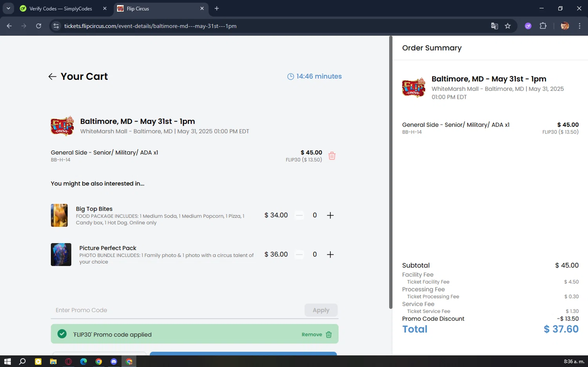Click the 14:46 minutes timer text
The height and width of the screenshot is (367, 588).
(x=319, y=76)
